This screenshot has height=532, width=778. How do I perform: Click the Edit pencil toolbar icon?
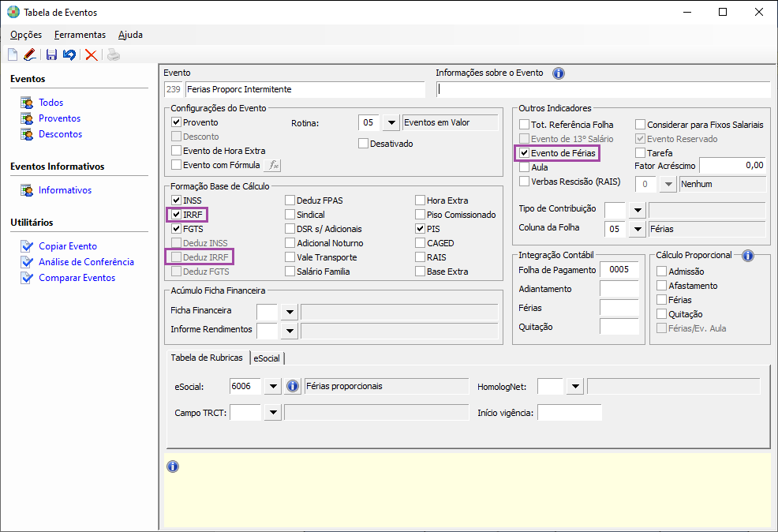tap(30, 54)
